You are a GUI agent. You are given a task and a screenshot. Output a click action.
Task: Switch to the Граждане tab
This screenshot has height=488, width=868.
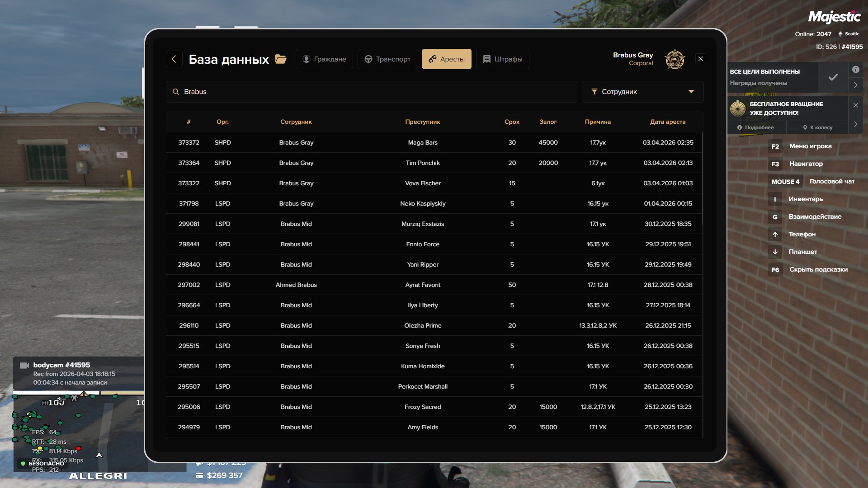tap(324, 59)
